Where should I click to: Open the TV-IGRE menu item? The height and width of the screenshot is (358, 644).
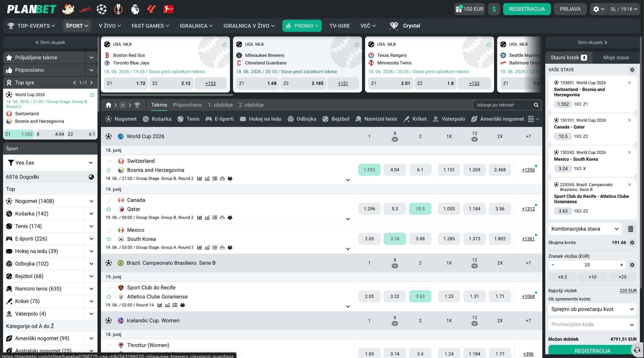340,26
